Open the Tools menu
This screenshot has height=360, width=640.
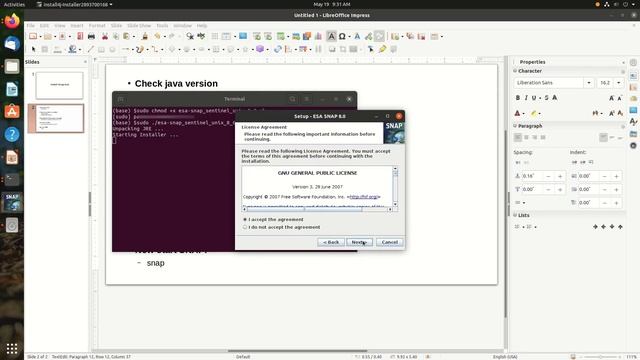pos(162,25)
